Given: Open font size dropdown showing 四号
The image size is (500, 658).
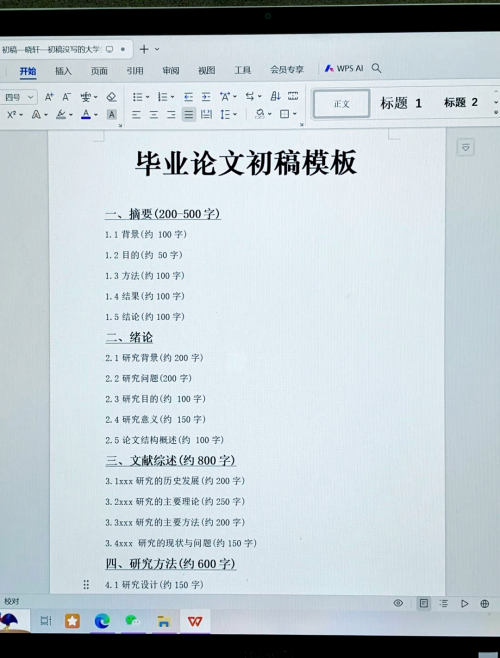Looking at the screenshot, I should (19, 97).
